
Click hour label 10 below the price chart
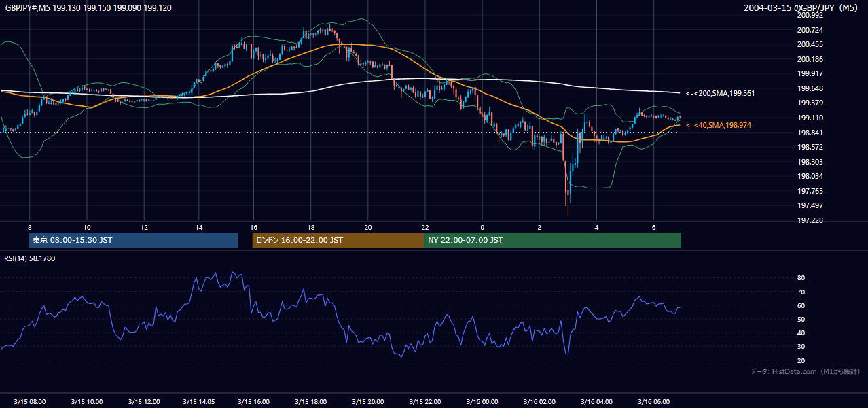coord(87,227)
